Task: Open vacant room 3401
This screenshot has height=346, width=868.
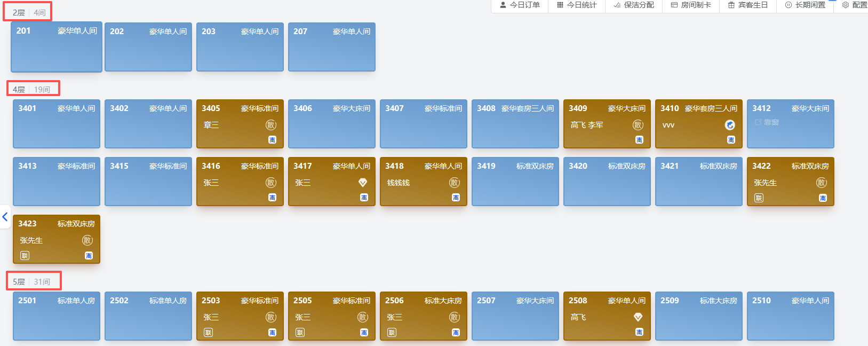Action: [57, 124]
